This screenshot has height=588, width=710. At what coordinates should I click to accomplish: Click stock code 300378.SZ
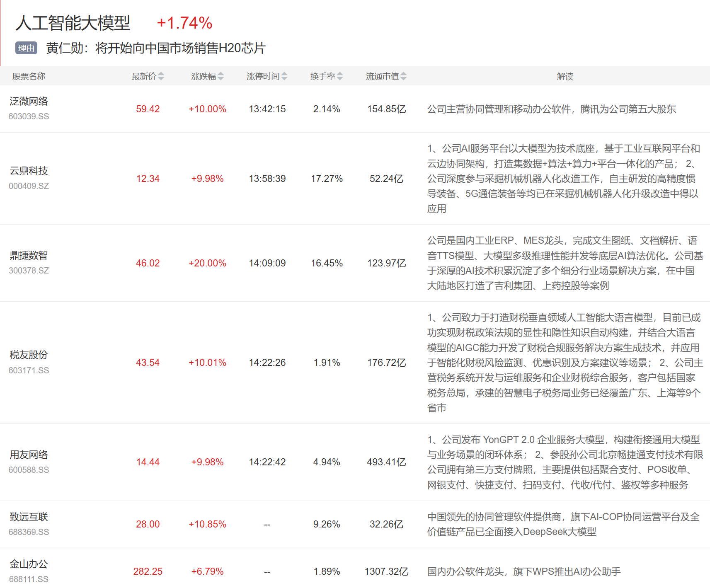point(29,271)
